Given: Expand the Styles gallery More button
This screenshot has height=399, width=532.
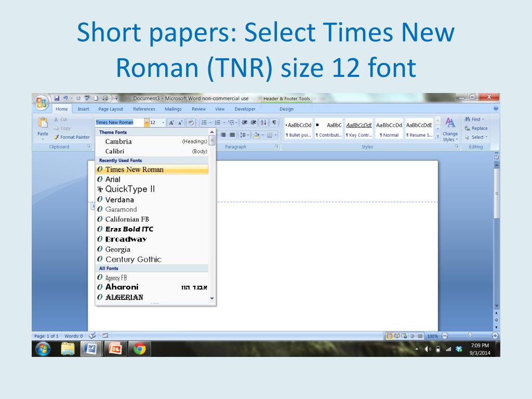Looking at the screenshot, I should [437, 136].
